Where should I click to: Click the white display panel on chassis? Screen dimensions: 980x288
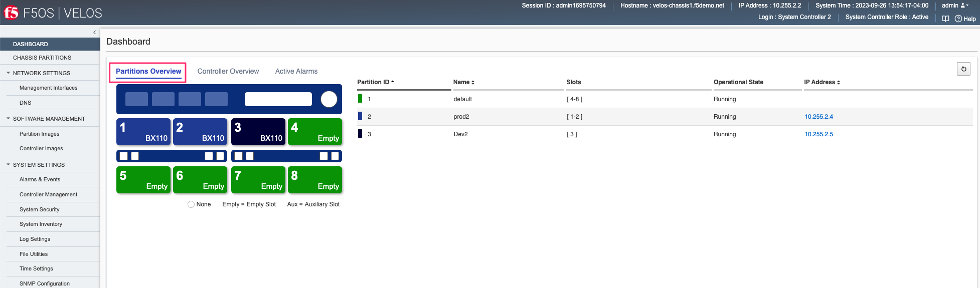278,99
